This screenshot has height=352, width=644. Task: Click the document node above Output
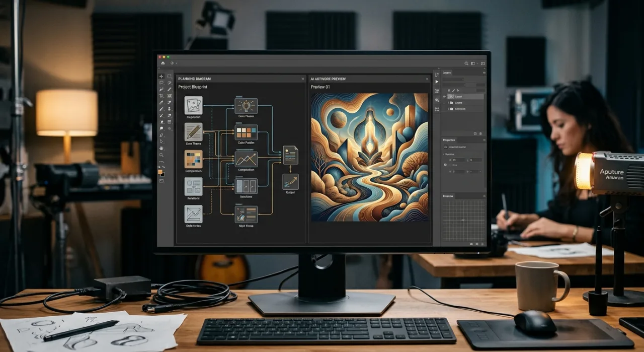tap(290, 155)
